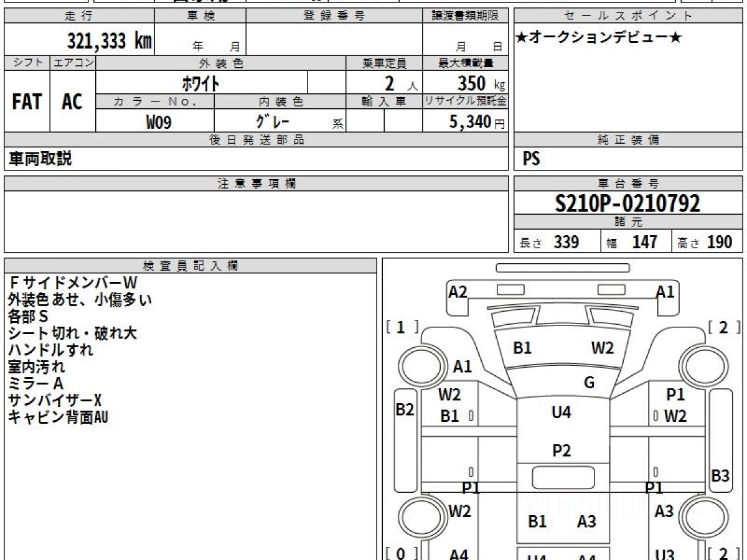Select the note シート切れ・破れ大
This screenshot has width=747, height=560.
[72, 334]
